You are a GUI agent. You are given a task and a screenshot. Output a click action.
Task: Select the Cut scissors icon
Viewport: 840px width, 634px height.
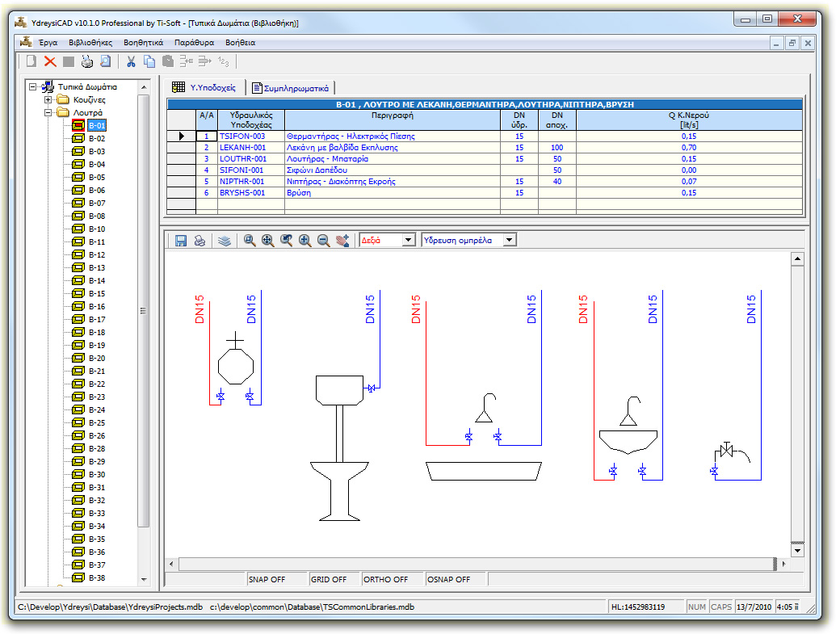[131, 61]
